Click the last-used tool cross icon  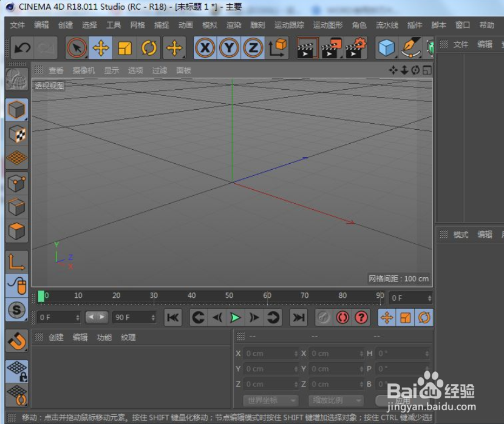click(174, 48)
